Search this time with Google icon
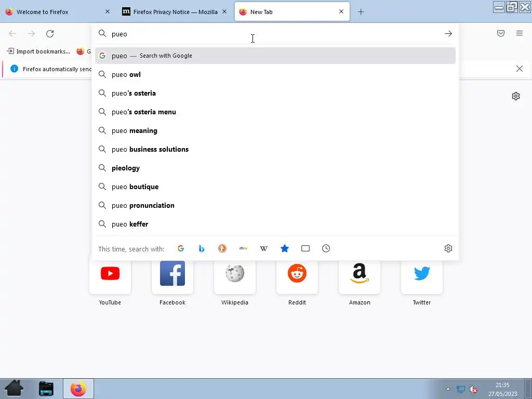Viewport: 532px width, 399px height. pyautogui.click(x=180, y=248)
